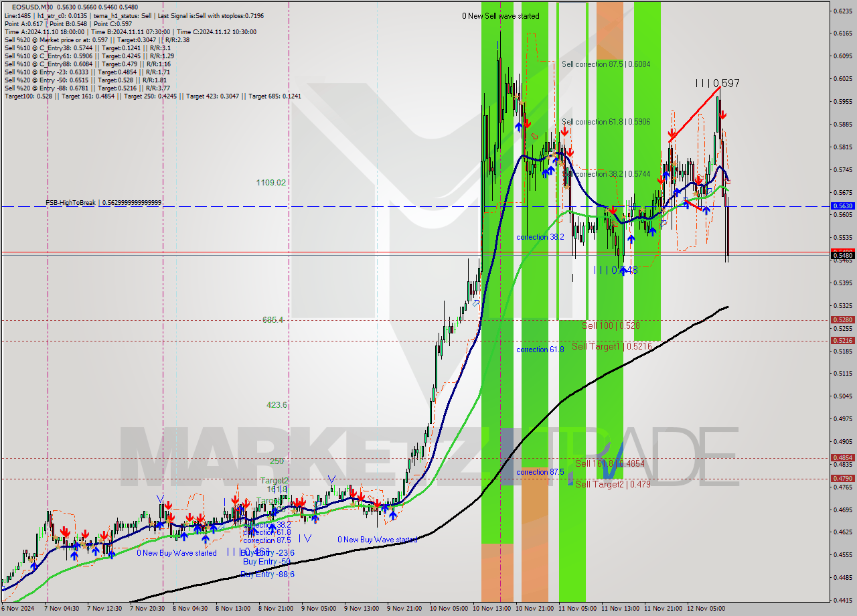The image size is (857, 616).
Task: Click the red 0.4790 price axis marker
Action: pyautogui.click(x=842, y=479)
